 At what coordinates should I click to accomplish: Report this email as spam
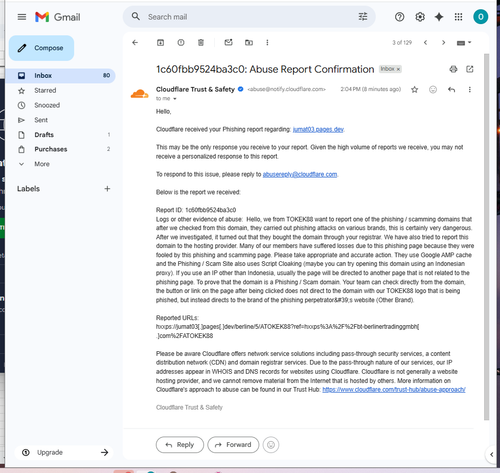coord(181,42)
